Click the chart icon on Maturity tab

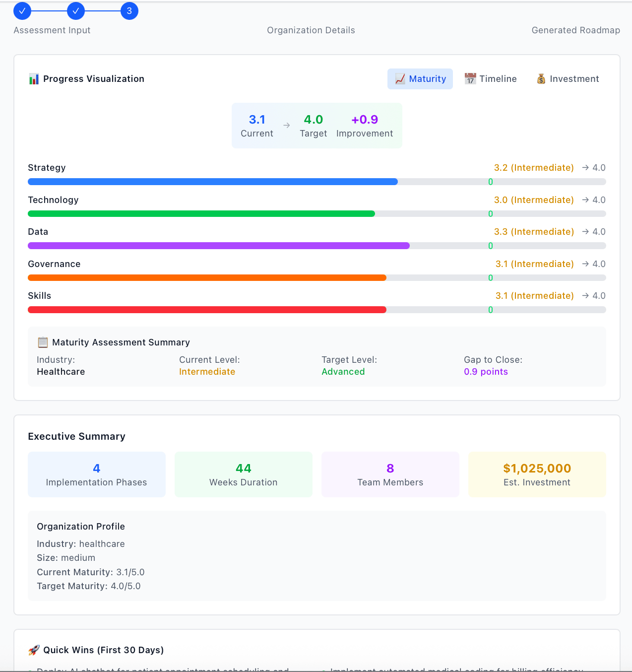[x=400, y=79]
